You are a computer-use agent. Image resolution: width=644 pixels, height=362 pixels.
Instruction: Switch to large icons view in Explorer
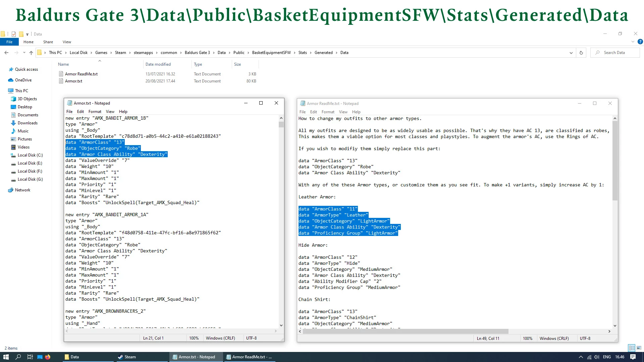point(639,348)
